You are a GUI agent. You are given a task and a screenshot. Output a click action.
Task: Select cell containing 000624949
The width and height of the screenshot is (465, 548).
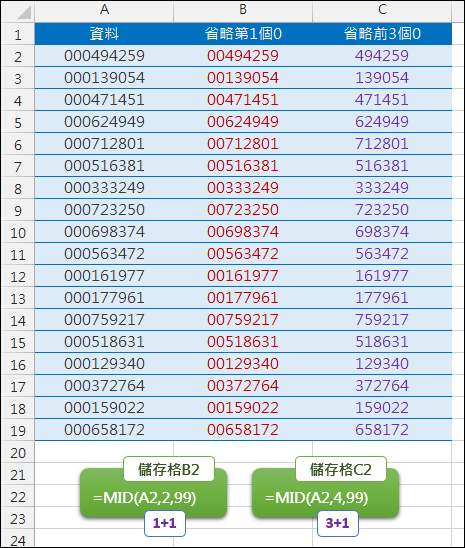(104, 122)
